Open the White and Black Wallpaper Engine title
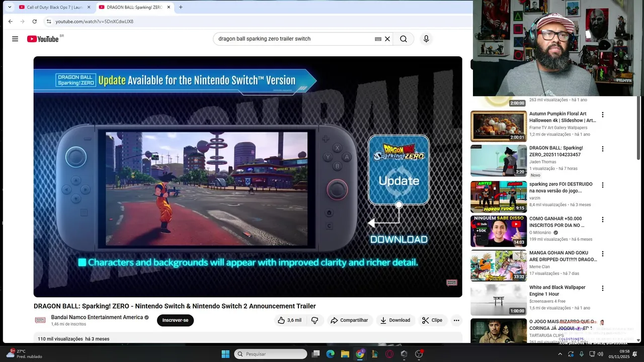Viewport: 644px width, 362px height. 557,291
